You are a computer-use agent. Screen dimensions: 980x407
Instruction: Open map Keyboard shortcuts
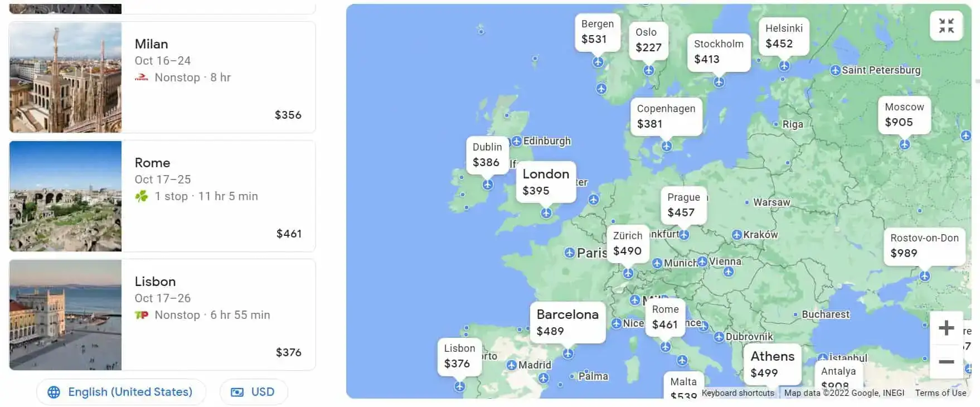(738, 393)
